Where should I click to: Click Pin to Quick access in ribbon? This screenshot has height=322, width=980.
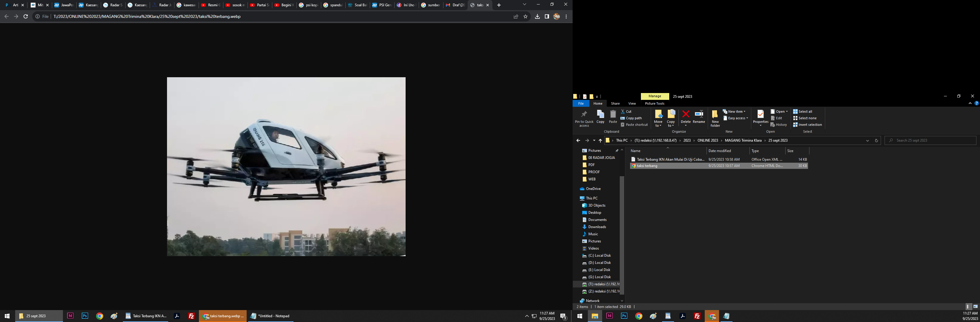point(584,119)
